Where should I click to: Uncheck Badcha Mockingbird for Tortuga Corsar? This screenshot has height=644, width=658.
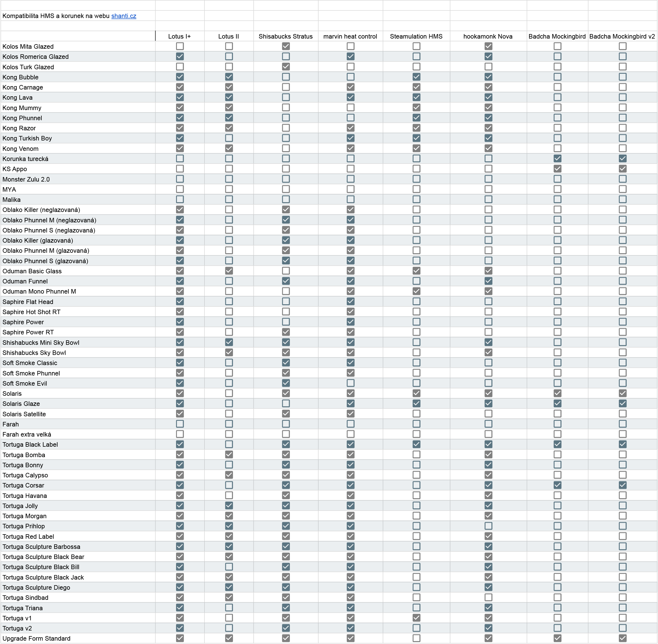557,485
